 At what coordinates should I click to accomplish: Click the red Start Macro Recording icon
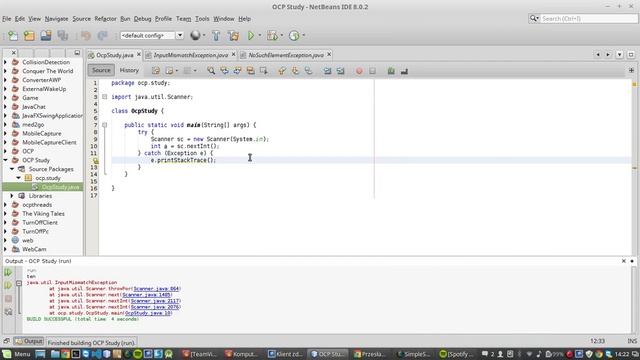tap(359, 71)
